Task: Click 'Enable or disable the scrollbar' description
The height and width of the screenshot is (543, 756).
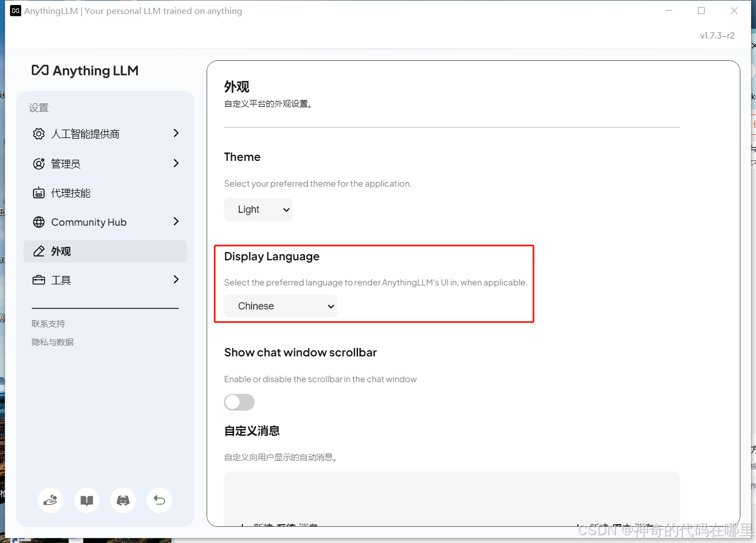Action: (320, 379)
